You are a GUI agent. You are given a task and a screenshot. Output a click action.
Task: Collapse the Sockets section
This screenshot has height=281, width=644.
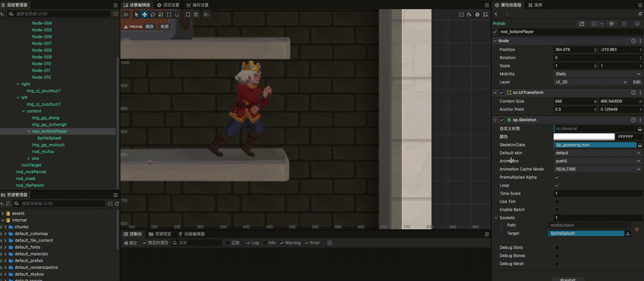pyautogui.click(x=496, y=218)
